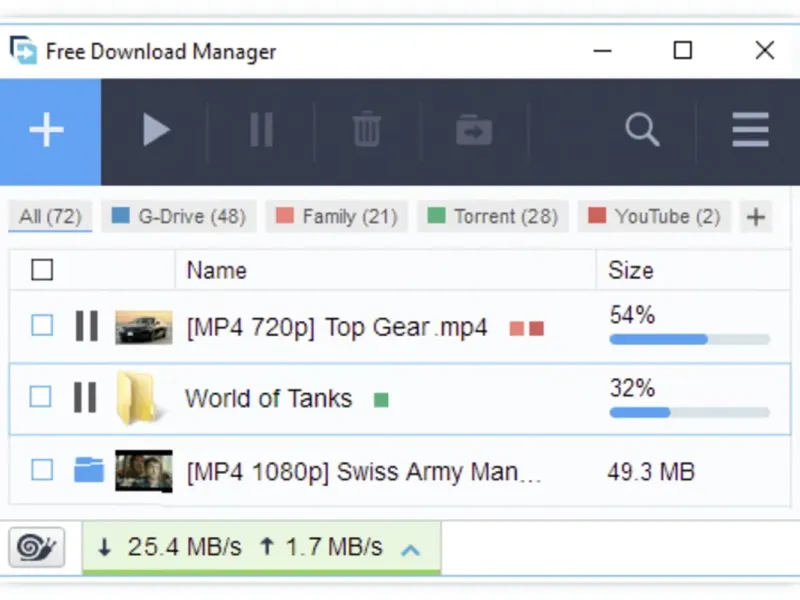Switch to the Torrent (28) tag
Image resolution: width=800 pixels, height=600 pixels.
[493, 217]
